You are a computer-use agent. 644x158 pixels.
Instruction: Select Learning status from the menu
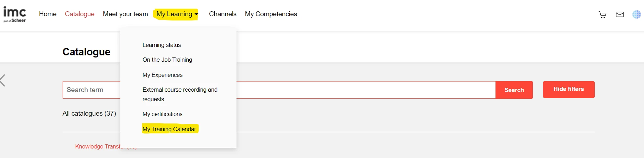162,45
